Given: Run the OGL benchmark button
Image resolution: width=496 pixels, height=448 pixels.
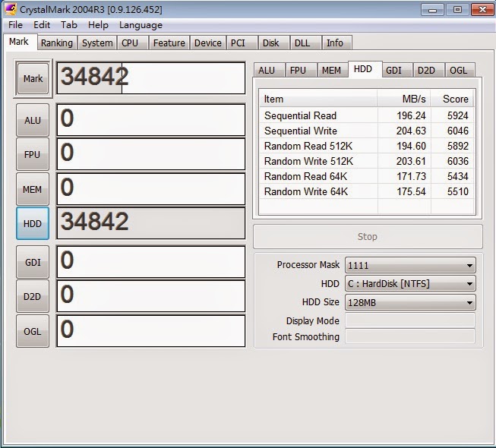Looking at the screenshot, I should 33,331.
